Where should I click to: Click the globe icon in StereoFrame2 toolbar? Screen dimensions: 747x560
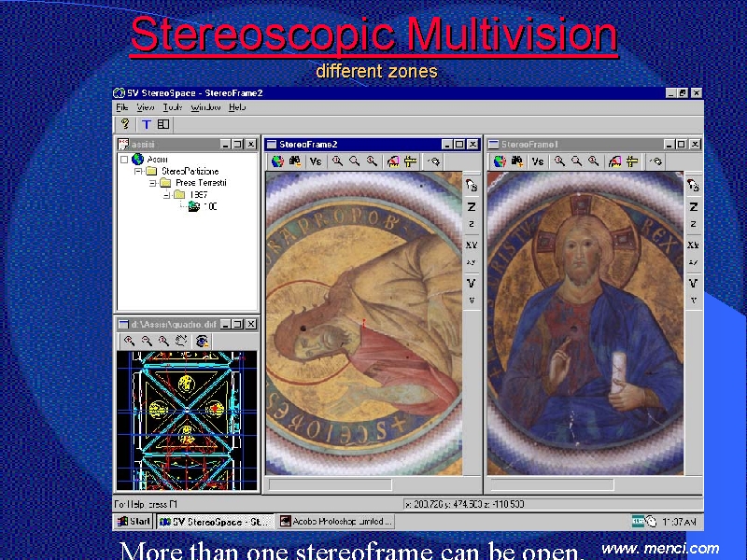(277, 161)
